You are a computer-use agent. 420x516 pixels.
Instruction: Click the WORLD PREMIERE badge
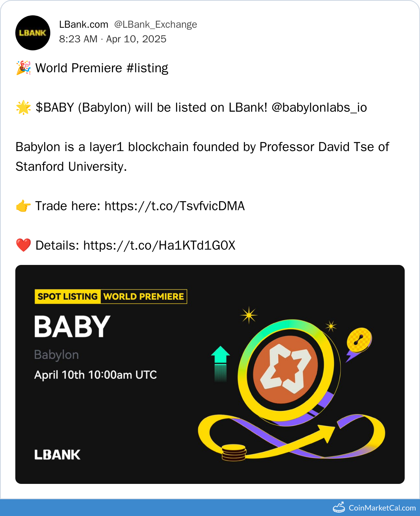(x=144, y=297)
